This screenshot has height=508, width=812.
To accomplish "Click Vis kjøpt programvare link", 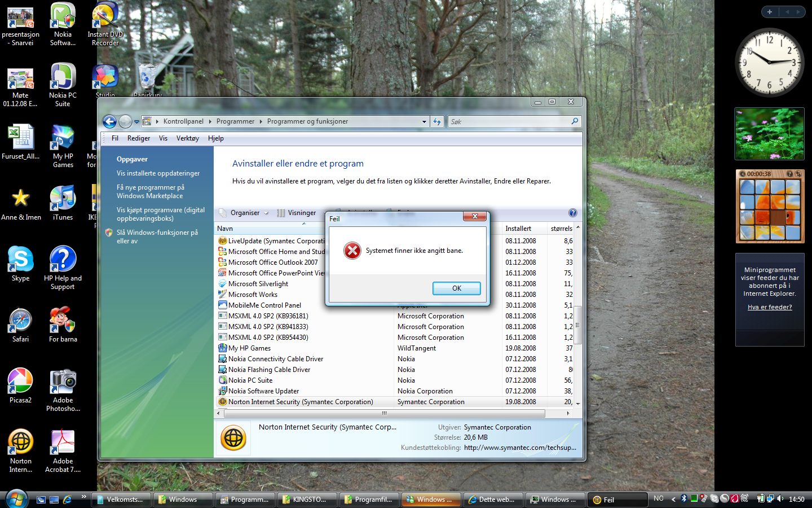I will [x=161, y=214].
